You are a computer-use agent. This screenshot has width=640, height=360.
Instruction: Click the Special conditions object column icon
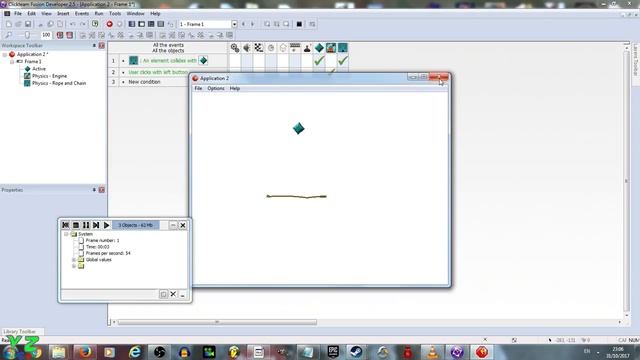[x=235, y=48]
